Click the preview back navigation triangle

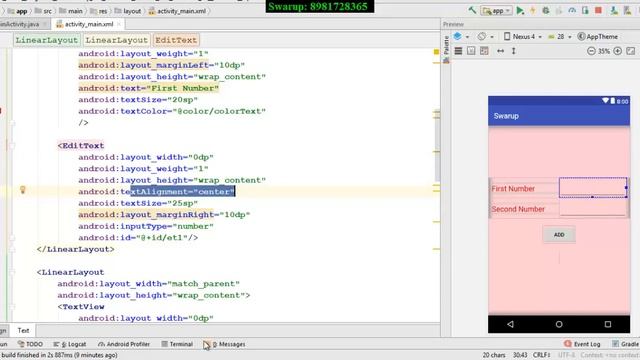[510, 324]
